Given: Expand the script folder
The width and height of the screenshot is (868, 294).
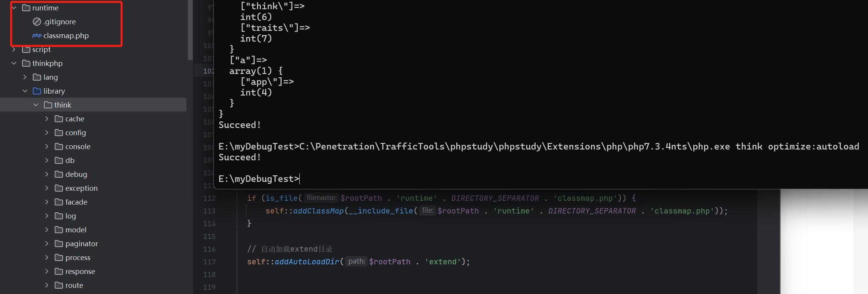Looking at the screenshot, I should click(x=14, y=49).
